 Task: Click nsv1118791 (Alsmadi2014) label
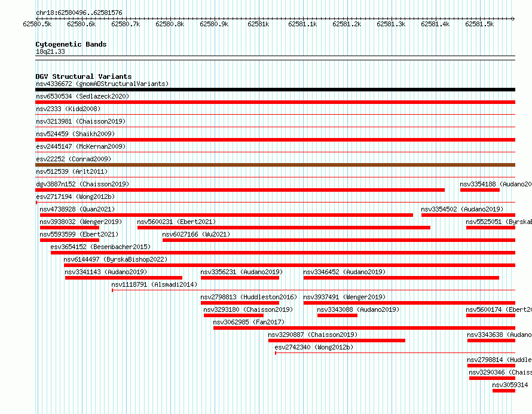(154, 284)
